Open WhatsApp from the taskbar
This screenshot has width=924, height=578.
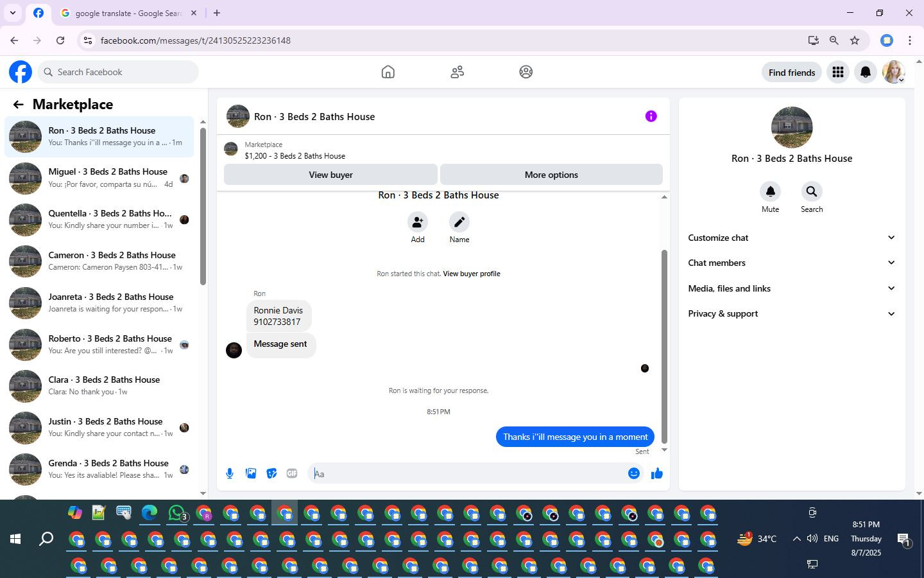[177, 513]
